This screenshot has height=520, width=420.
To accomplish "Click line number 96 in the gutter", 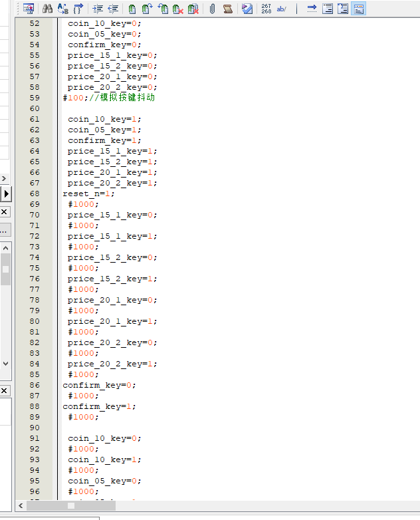I will [35, 491].
